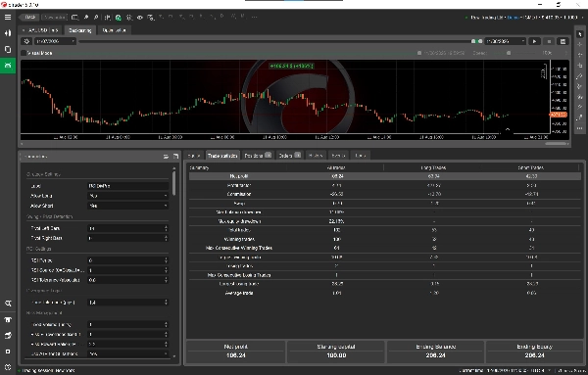Click the Short Trades column header
Viewport: 588px width, 375px height.
[x=530, y=167]
